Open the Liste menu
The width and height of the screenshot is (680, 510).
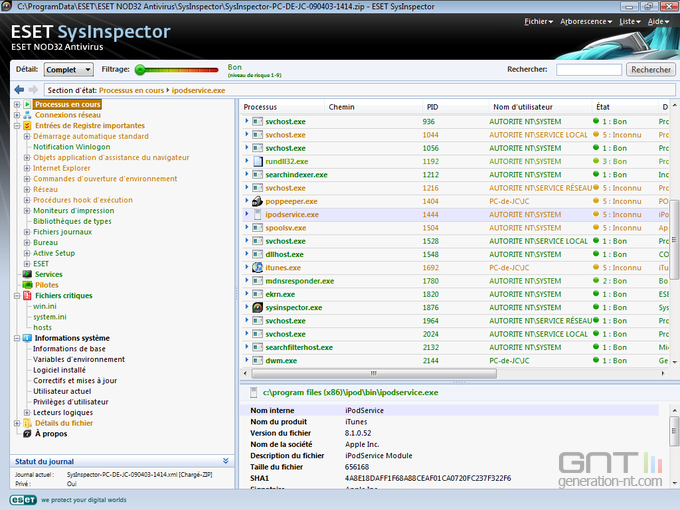pos(630,21)
